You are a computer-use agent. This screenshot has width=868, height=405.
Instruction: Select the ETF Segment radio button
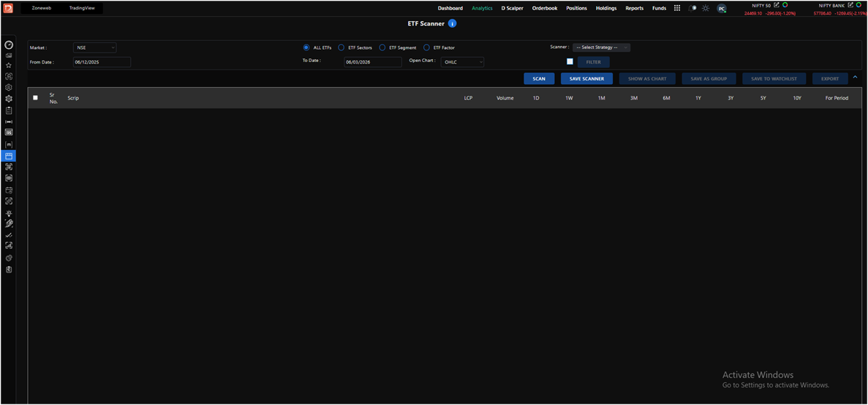tap(382, 48)
